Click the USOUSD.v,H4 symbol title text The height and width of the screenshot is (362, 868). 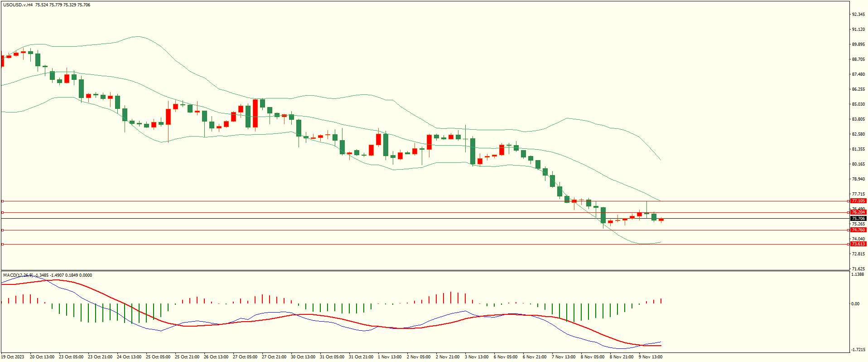(18, 5)
